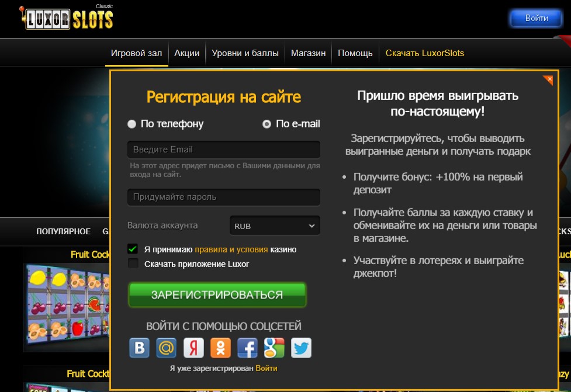The width and height of the screenshot is (571, 392).
Task: Uncheck the accept rules and conditions checkbox
Action: point(133,249)
